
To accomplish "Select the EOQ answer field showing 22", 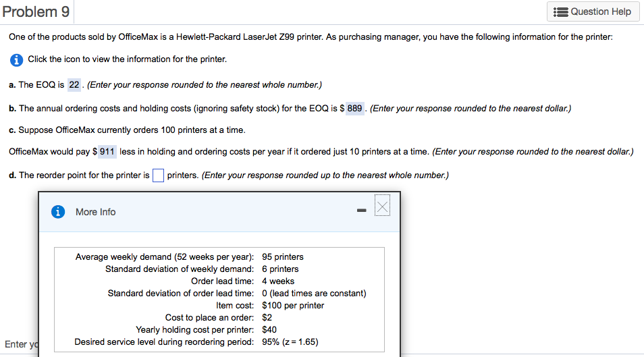I will (x=74, y=85).
